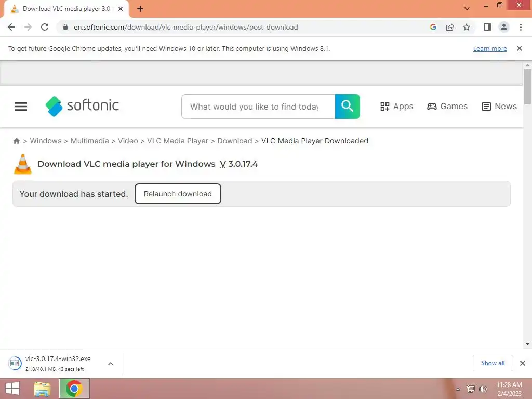The width and height of the screenshot is (532, 399).
Task: Click the scrollbar down arrow
Action: tap(527, 344)
